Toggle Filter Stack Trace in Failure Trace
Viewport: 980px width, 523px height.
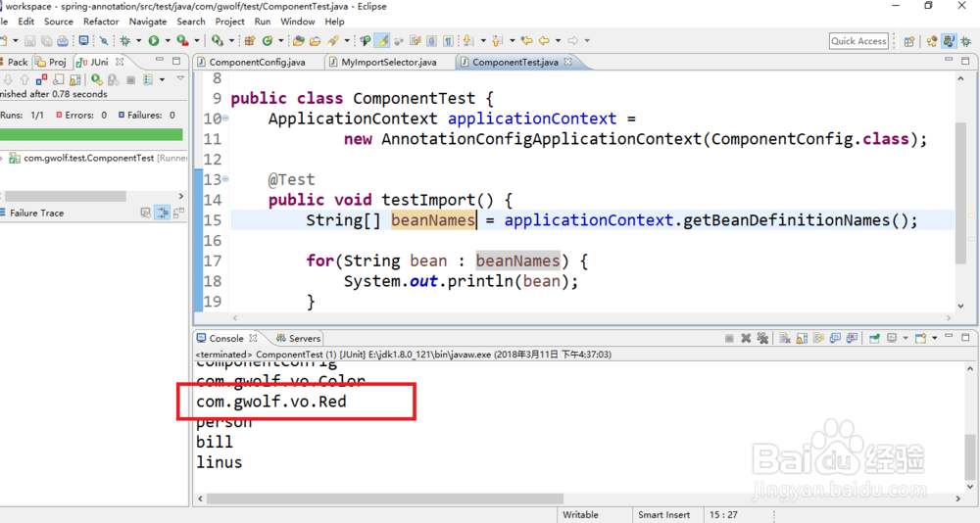point(163,214)
